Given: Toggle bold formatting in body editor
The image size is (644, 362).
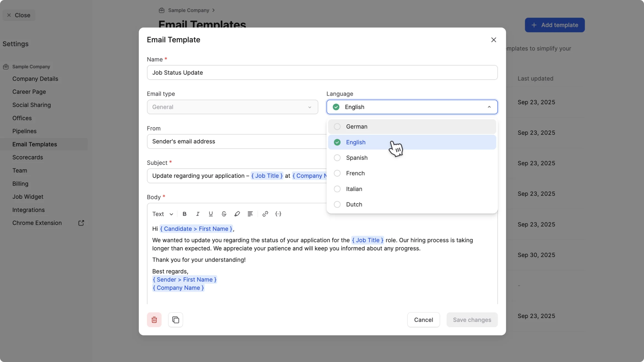Looking at the screenshot, I should [184, 214].
